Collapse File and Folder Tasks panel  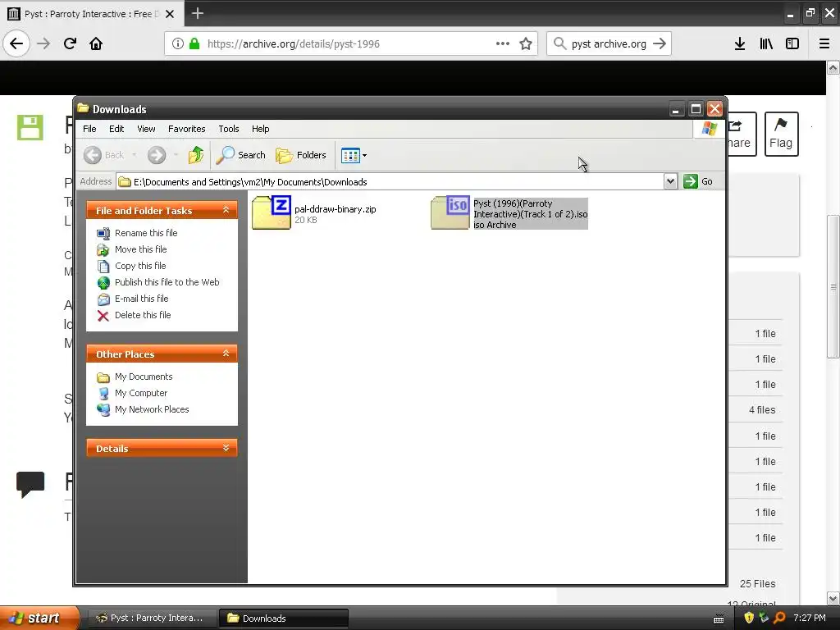(226, 210)
